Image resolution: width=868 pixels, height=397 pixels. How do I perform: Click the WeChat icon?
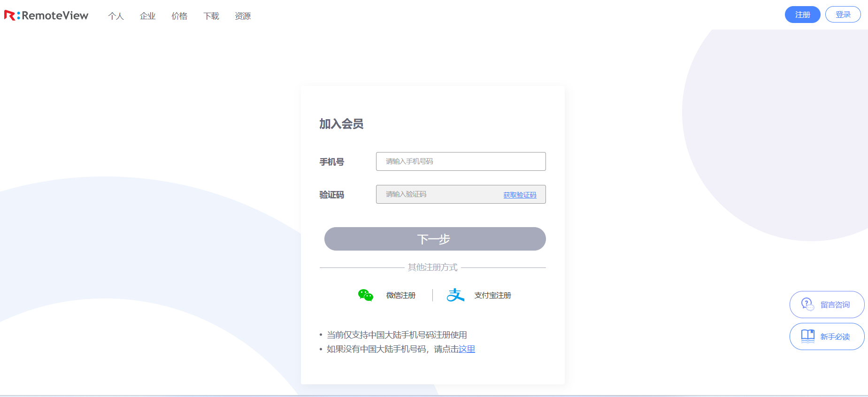pos(365,295)
